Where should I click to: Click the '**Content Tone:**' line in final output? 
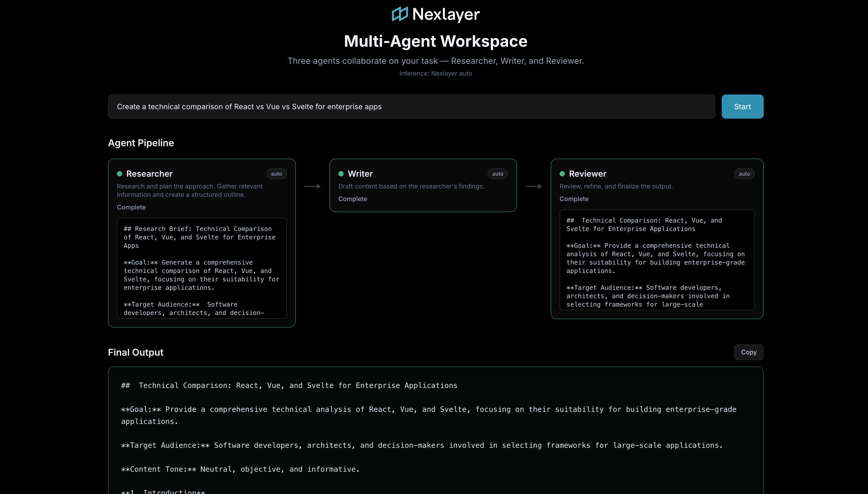[240, 469]
